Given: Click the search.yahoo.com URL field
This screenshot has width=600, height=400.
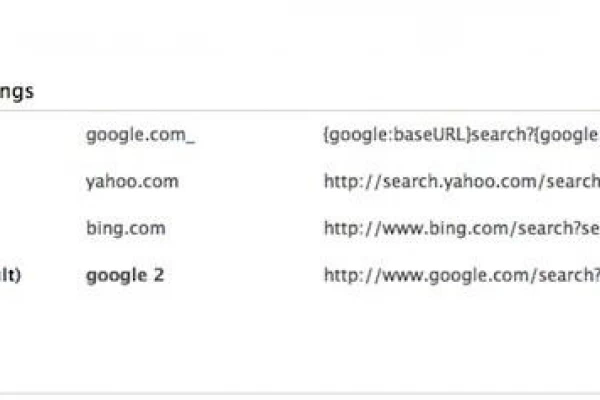Looking at the screenshot, I should click(460, 181).
